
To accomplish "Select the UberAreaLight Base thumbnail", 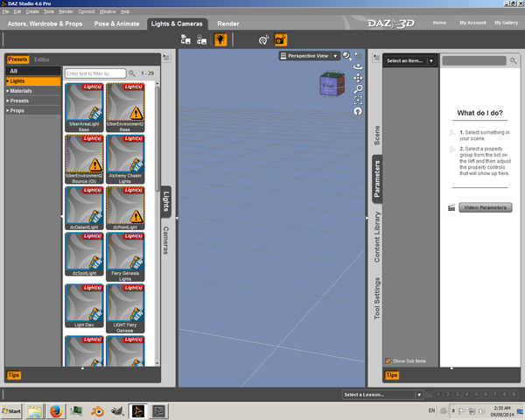I will (x=84, y=107).
